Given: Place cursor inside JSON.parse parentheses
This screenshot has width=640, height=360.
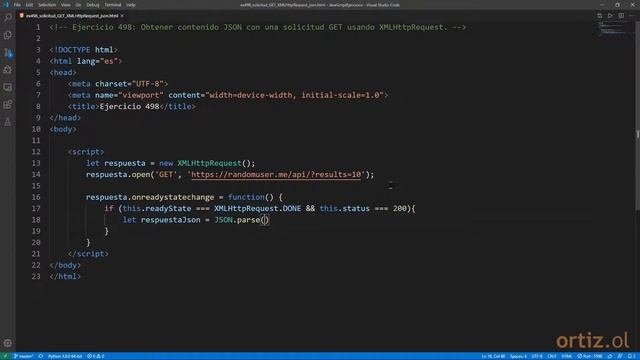Looking at the screenshot, I should pyautogui.click(x=264, y=220).
